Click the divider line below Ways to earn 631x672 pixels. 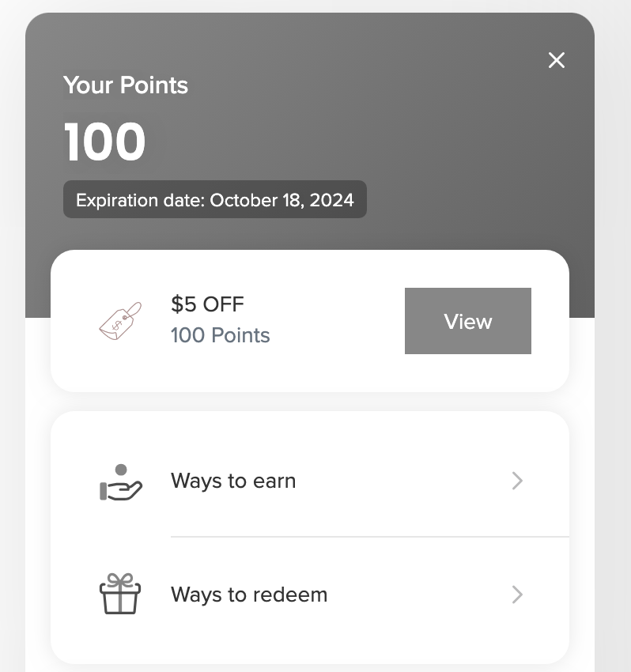tap(369, 536)
